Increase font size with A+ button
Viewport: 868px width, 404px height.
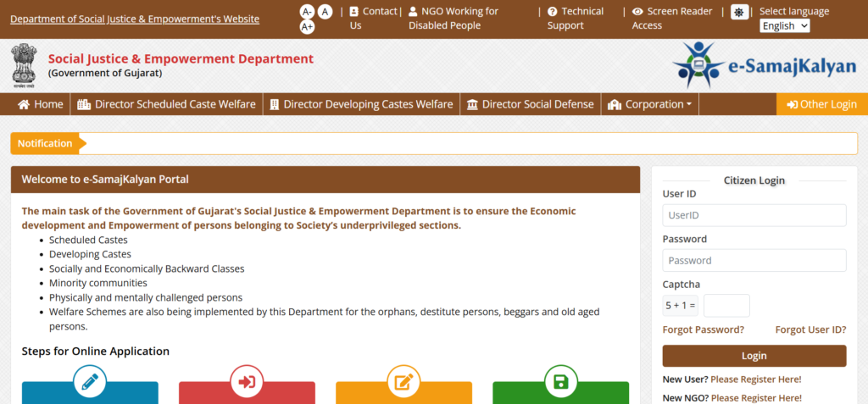307,26
